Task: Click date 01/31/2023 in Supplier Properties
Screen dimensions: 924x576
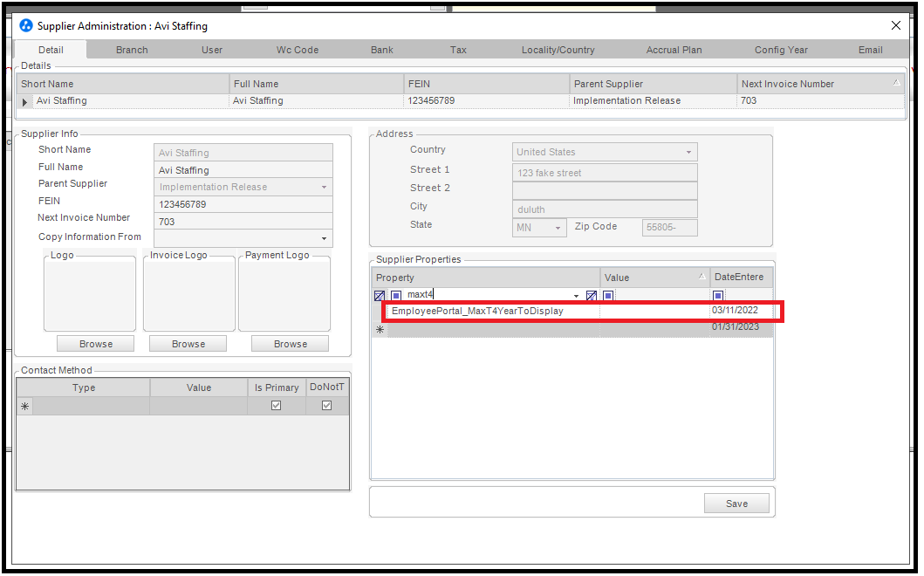Action: (x=736, y=326)
